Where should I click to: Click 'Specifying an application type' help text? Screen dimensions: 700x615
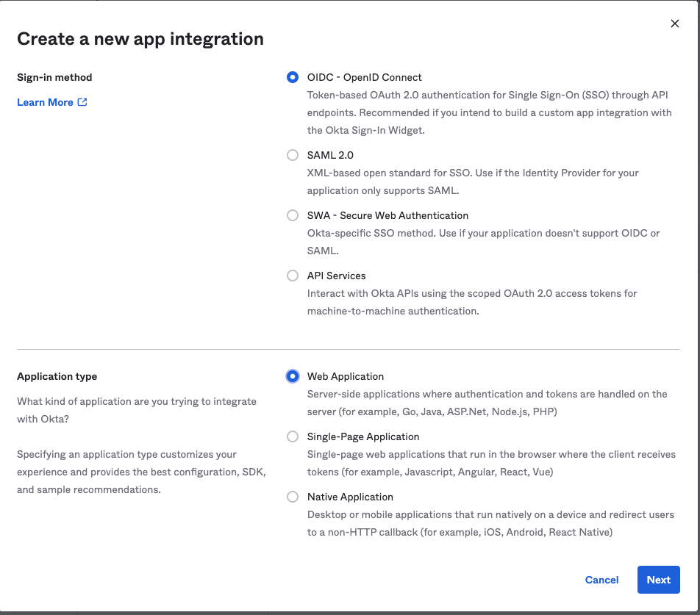coord(141,472)
